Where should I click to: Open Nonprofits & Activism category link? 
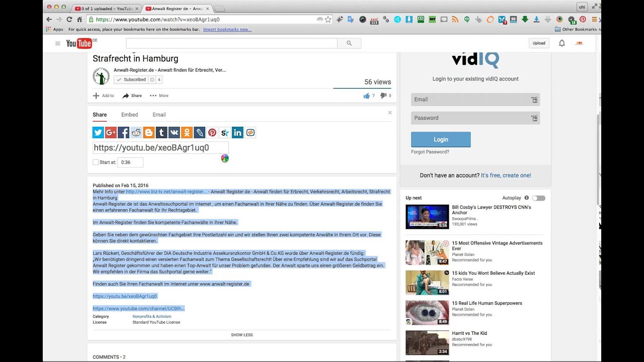pyautogui.click(x=152, y=317)
